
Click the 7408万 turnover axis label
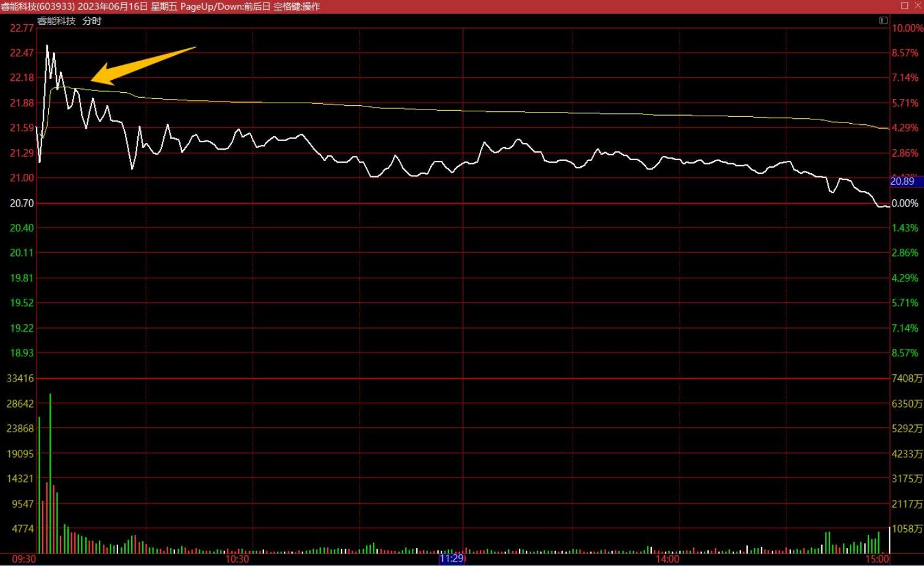[907, 378]
